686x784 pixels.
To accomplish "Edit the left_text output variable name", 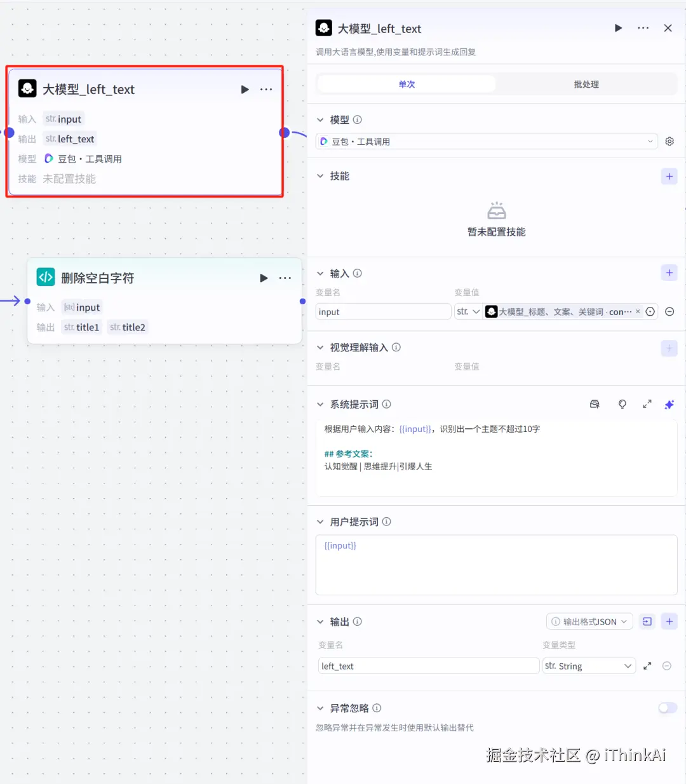I will [429, 666].
